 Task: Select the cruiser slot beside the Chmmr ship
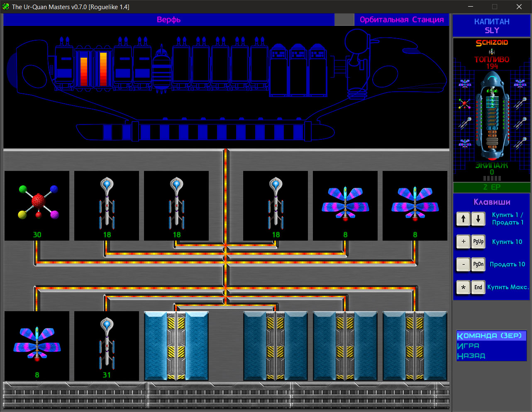107,206
